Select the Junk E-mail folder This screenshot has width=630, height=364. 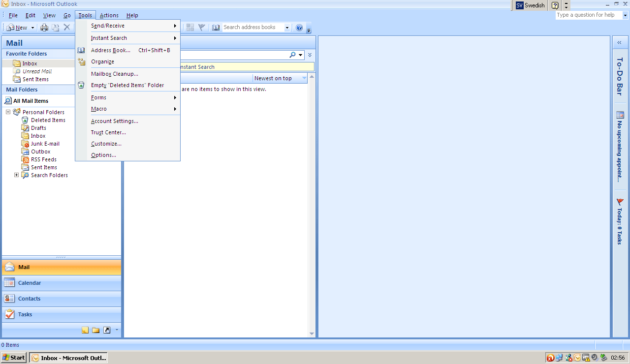pyautogui.click(x=45, y=144)
